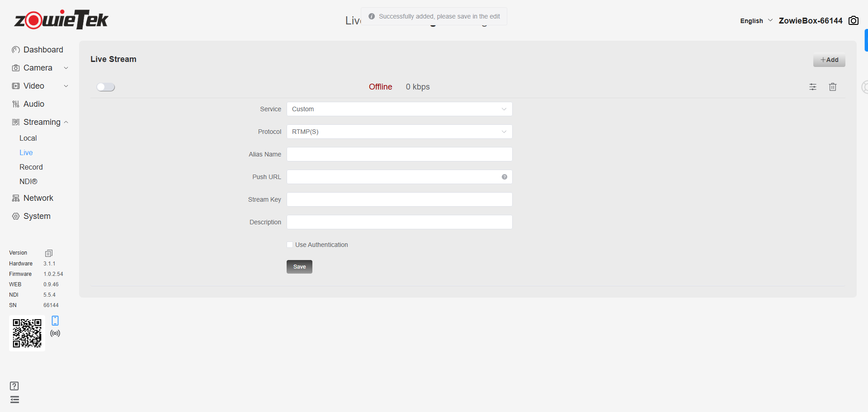The image size is (868, 412).
Task: Delete the stream using trash icon
Action: [832, 87]
